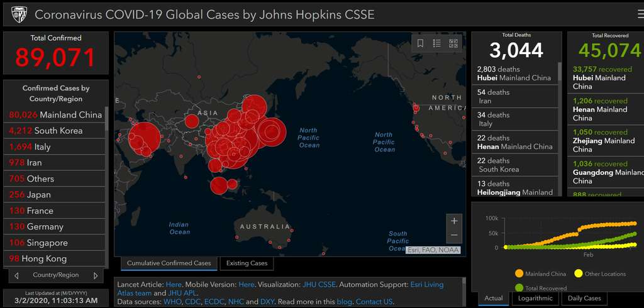The height and width of the screenshot is (308, 644).
Task: Select the Daily Cases chart tab
Action: point(584,298)
